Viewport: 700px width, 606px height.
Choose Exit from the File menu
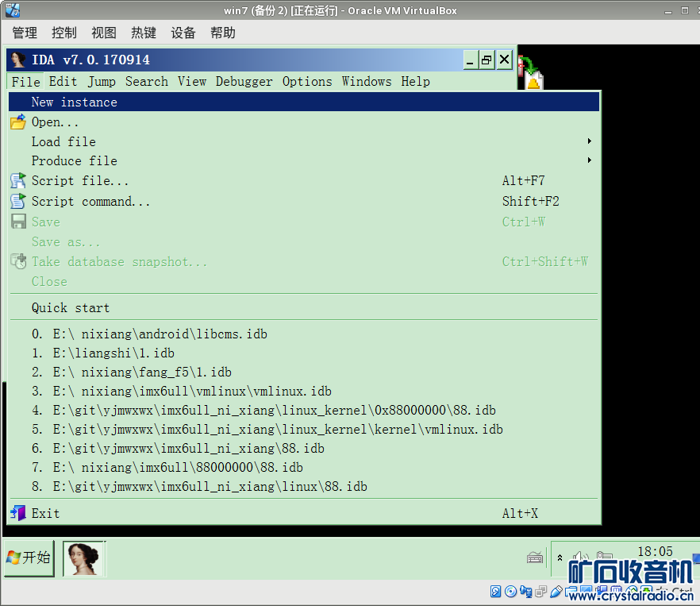point(303,513)
